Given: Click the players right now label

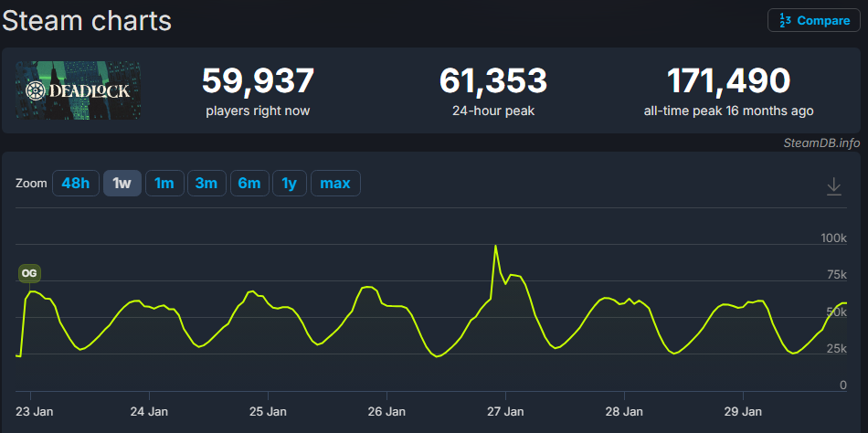Looking at the screenshot, I should point(258,111).
